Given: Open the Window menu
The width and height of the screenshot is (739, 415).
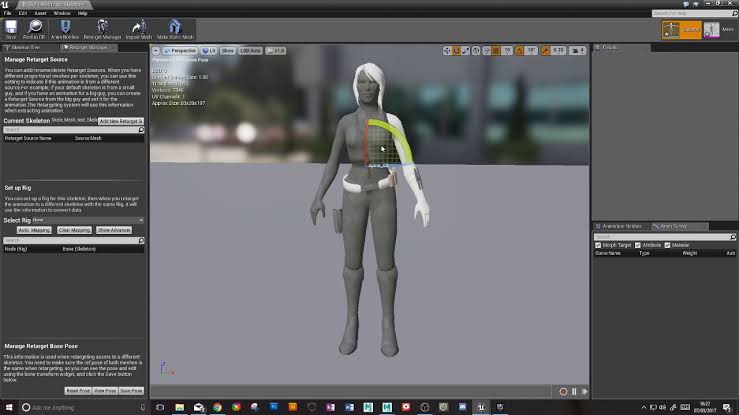Looking at the screenshot, I should coord(62,13).
